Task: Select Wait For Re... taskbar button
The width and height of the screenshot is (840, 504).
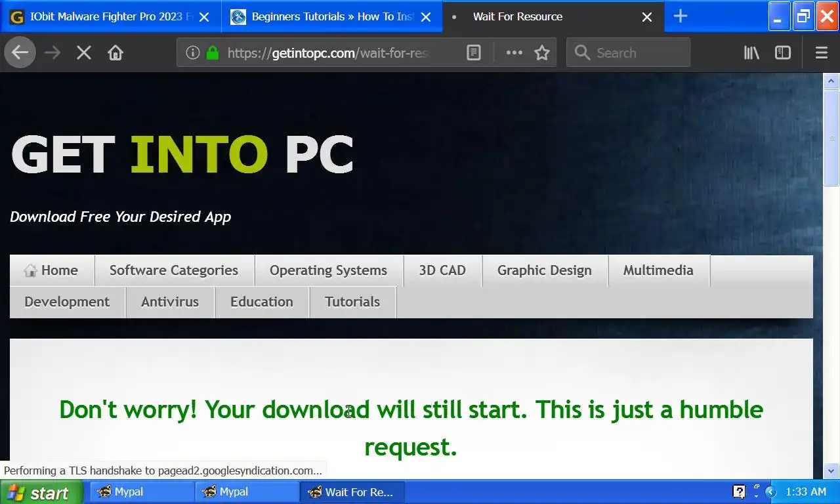Action: coord(352,492)
